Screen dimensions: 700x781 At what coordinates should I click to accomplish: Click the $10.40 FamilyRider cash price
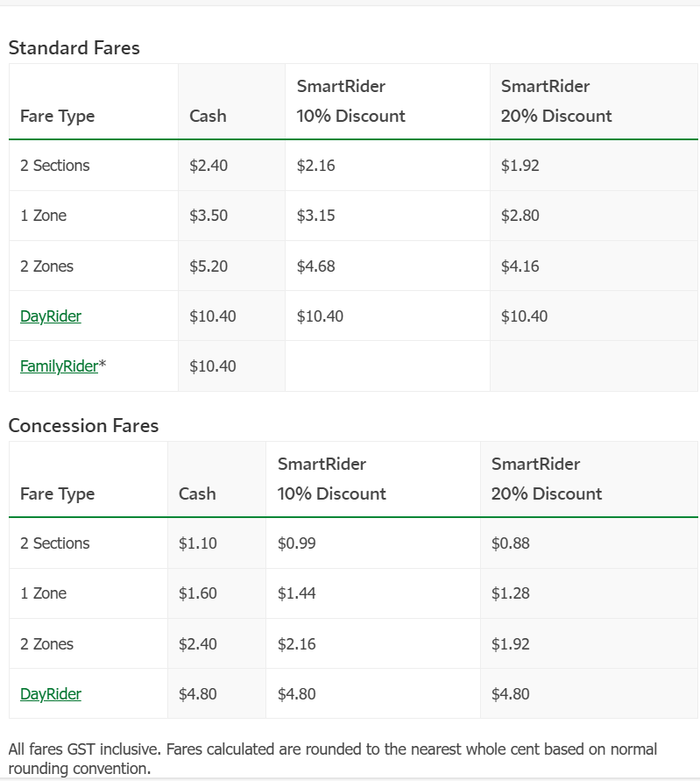(212, 366)
